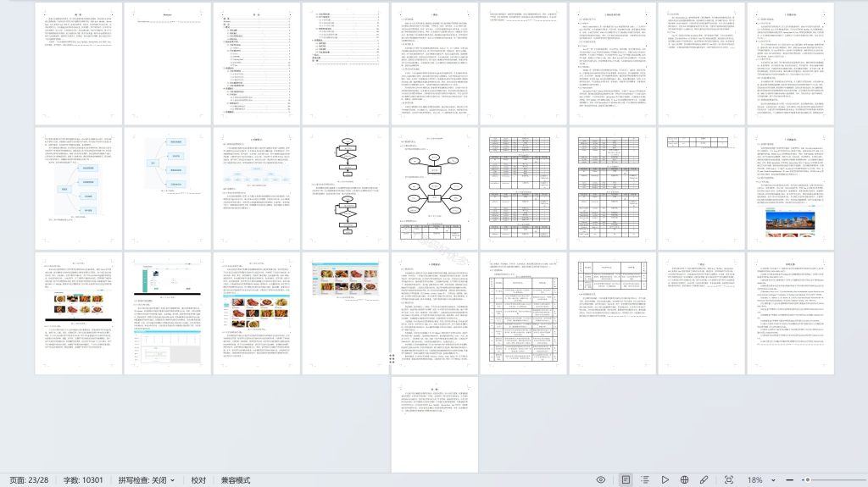Image resolution: width=868 pixels, height=487 pixels.
Task: Select the fourth page with the contents continuation
Action: [346, 64]
